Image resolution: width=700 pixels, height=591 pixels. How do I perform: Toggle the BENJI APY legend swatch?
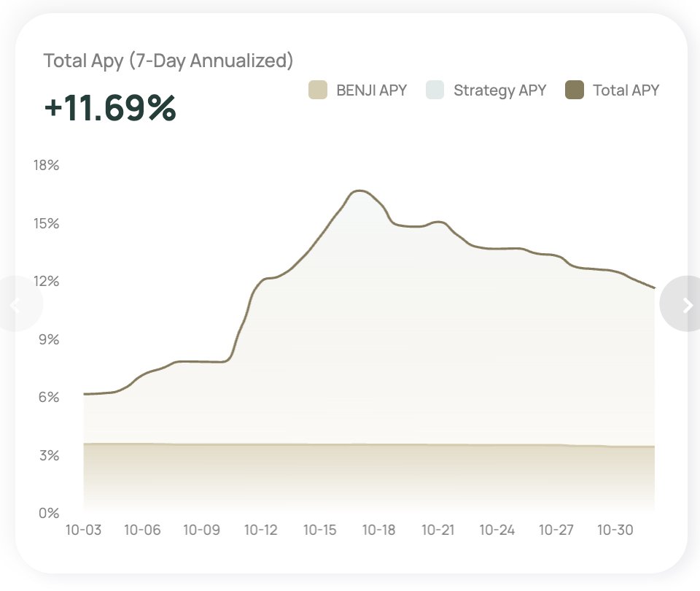coord(318,90)
